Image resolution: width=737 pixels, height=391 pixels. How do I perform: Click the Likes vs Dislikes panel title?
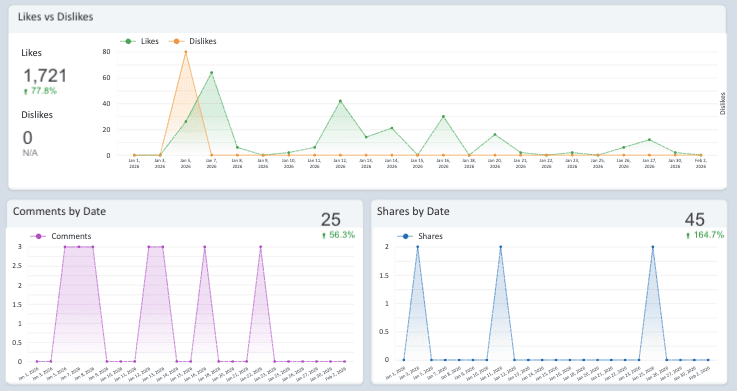pyautogui.click(x=55, y=17)
